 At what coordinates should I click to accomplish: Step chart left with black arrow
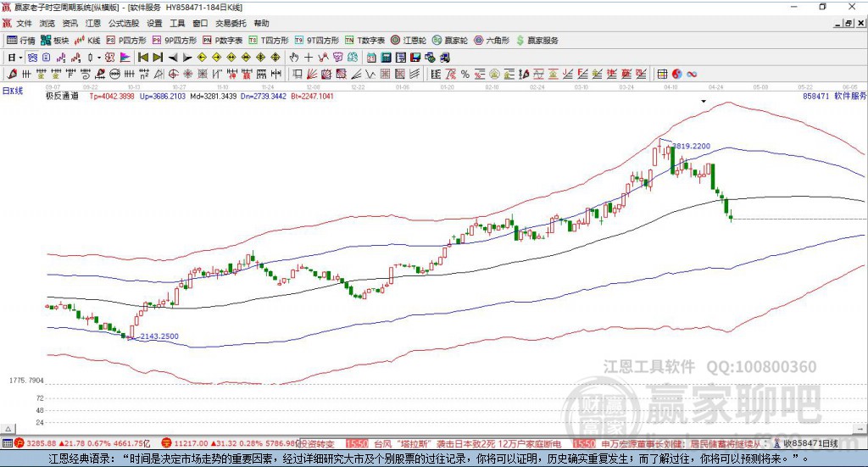173,58
